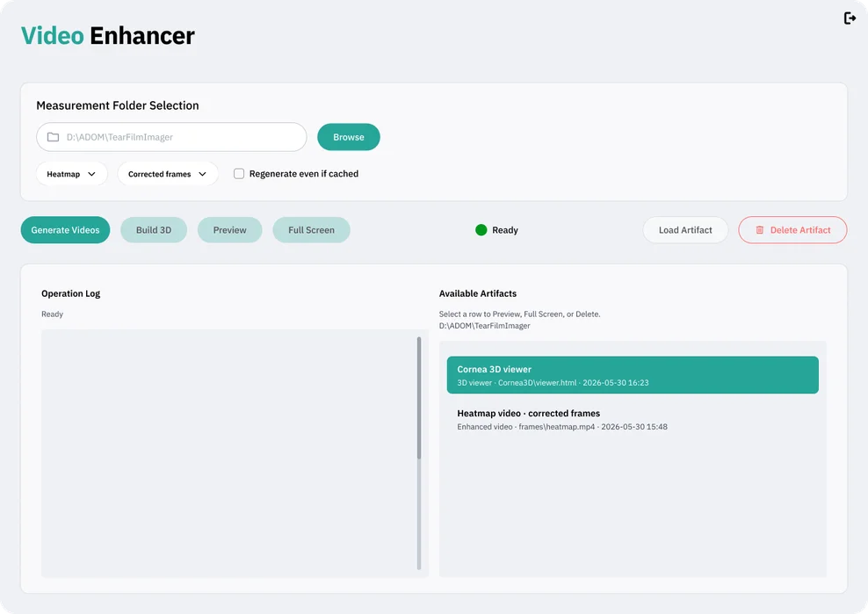
Task: Click the folder icon in path field
Action: (53, 137)
